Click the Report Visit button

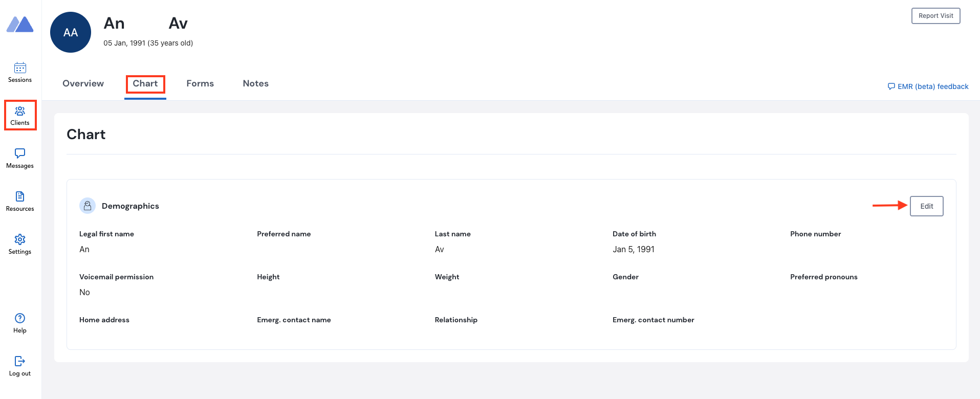pos(935,16)
